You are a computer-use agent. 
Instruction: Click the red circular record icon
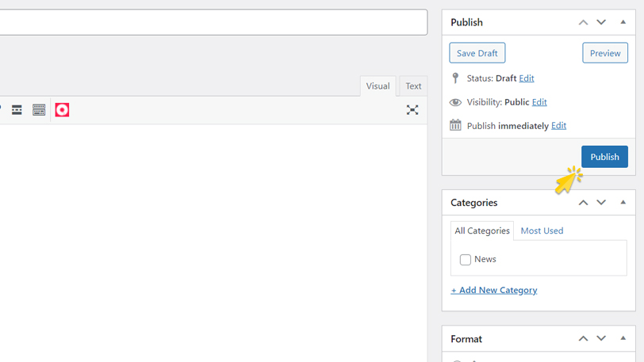62,110
